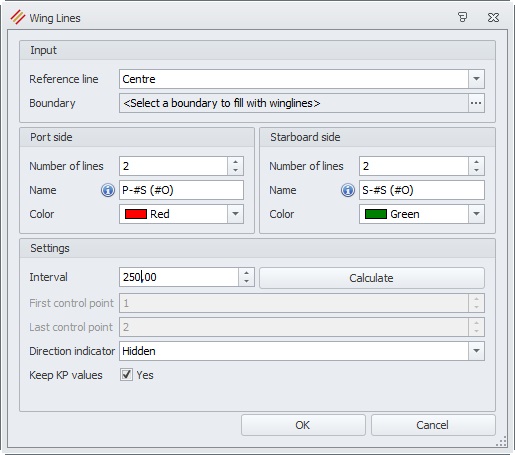Toggle the Keep KP values checkbox

click(126, 375)
